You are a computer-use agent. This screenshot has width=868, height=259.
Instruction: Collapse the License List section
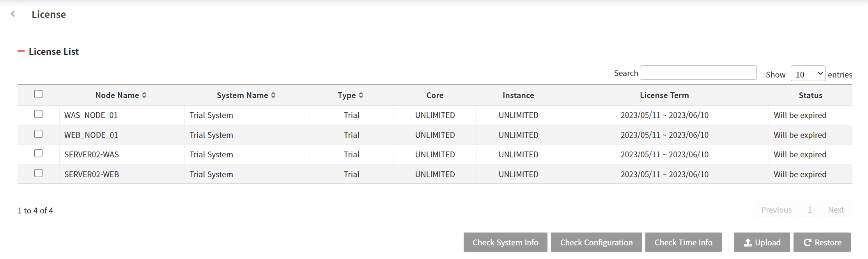21,51
